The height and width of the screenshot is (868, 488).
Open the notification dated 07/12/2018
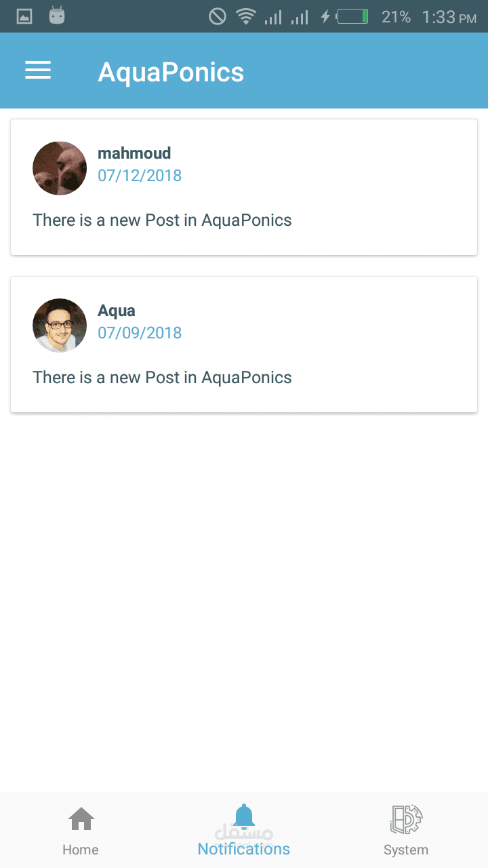[x=140, y=176]
